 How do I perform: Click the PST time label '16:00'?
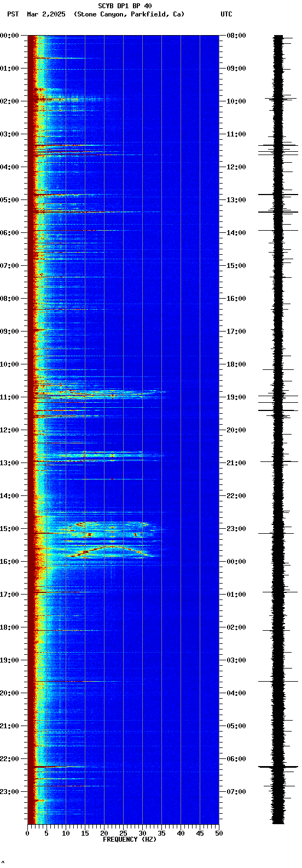tap(9, 562)
